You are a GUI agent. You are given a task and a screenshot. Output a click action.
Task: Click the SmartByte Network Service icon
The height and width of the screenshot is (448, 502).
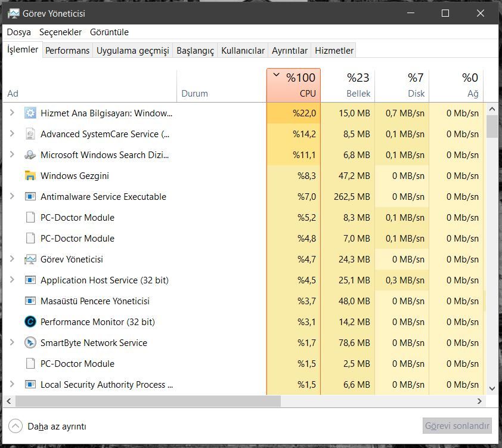[30, 343]
